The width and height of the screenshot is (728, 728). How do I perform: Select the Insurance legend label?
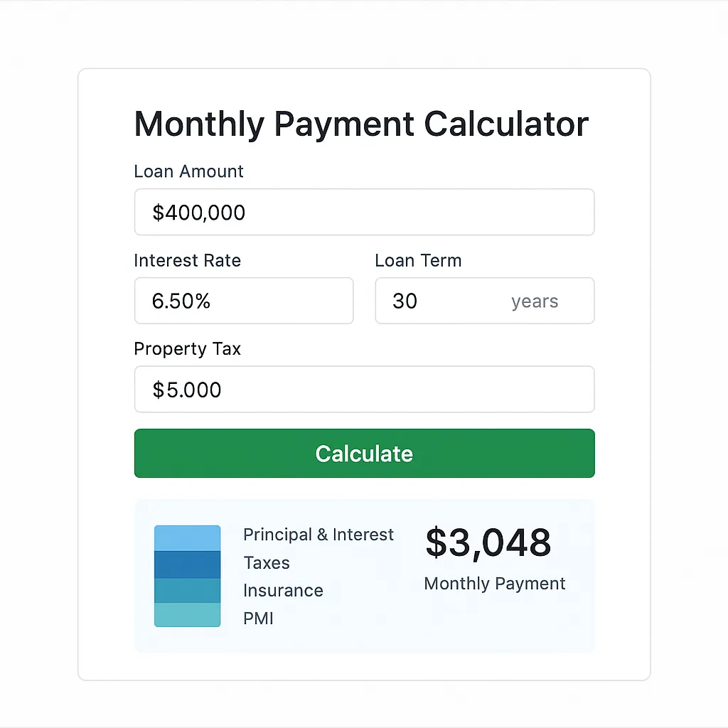click(x=283, y=591)
